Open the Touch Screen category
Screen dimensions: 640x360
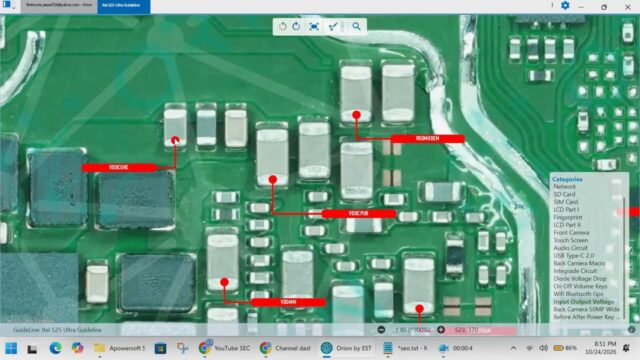[571, 240]
